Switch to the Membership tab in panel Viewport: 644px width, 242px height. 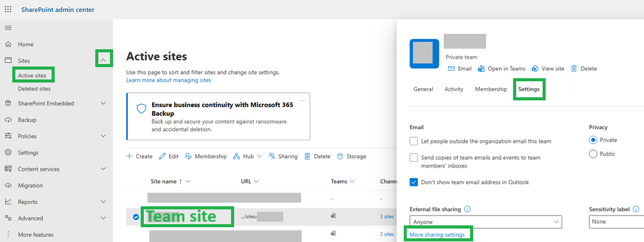tap(491, 89)
